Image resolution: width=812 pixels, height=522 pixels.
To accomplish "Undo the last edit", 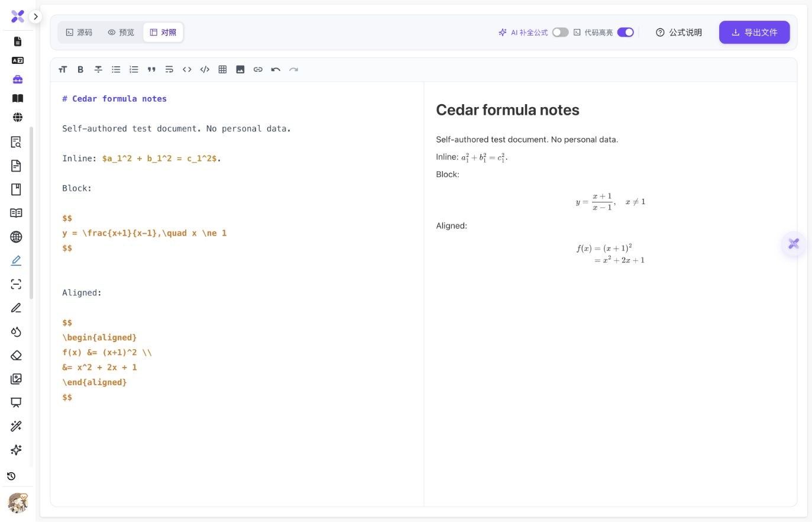I will pyautogui.click(x=276, y=70).
